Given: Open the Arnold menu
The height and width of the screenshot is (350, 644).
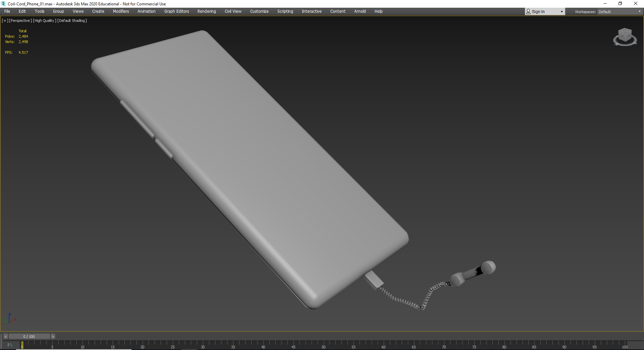Looking at the screenshot, I should [360, 11].
